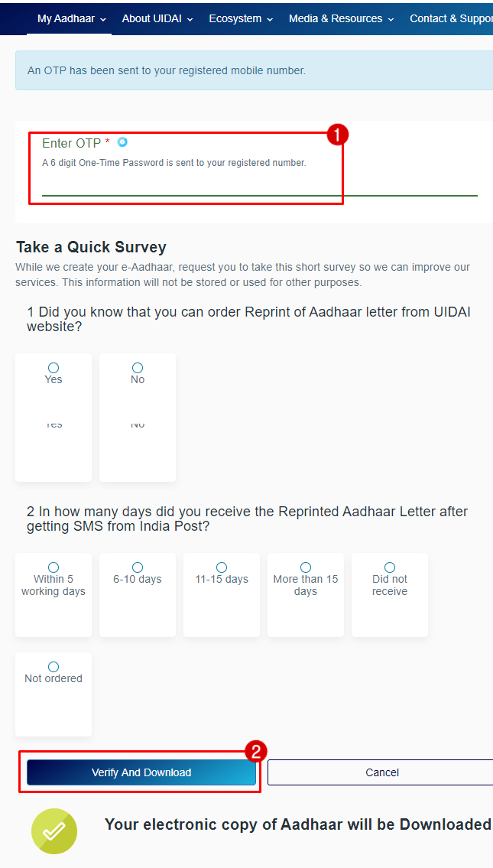Choose the 6-10 days option
This screenshot has width=493, height=868.
pyautogui.click(x=137, y=567)
